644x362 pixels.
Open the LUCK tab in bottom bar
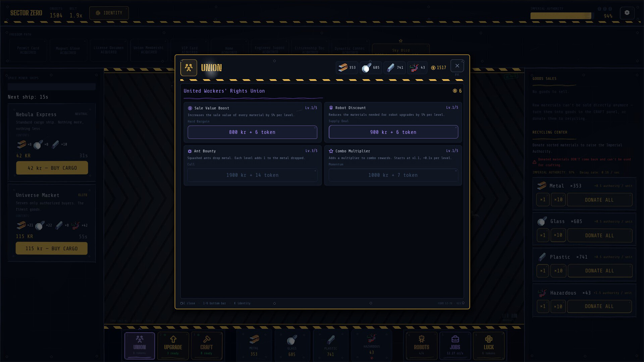[x=489, y=346]
